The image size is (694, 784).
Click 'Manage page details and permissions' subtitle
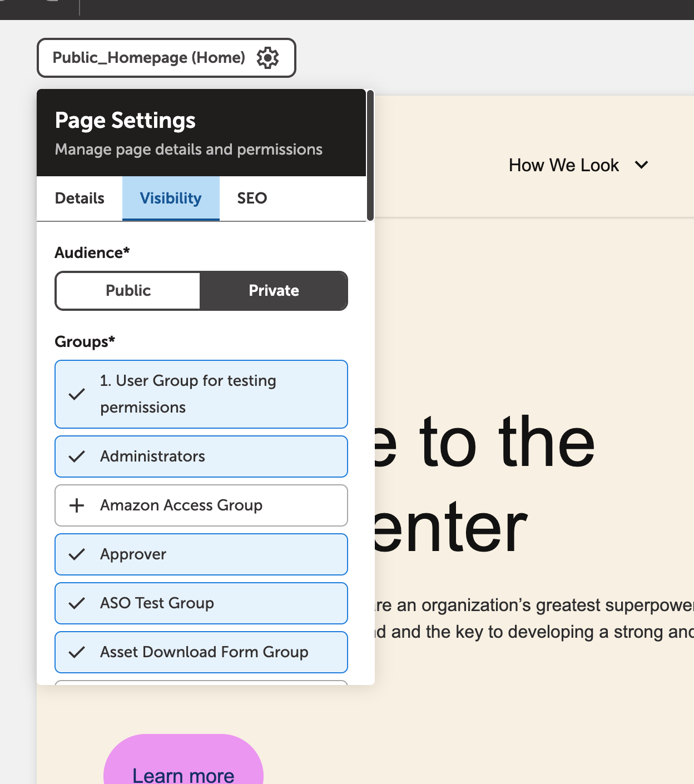click(x=189, y=150)
